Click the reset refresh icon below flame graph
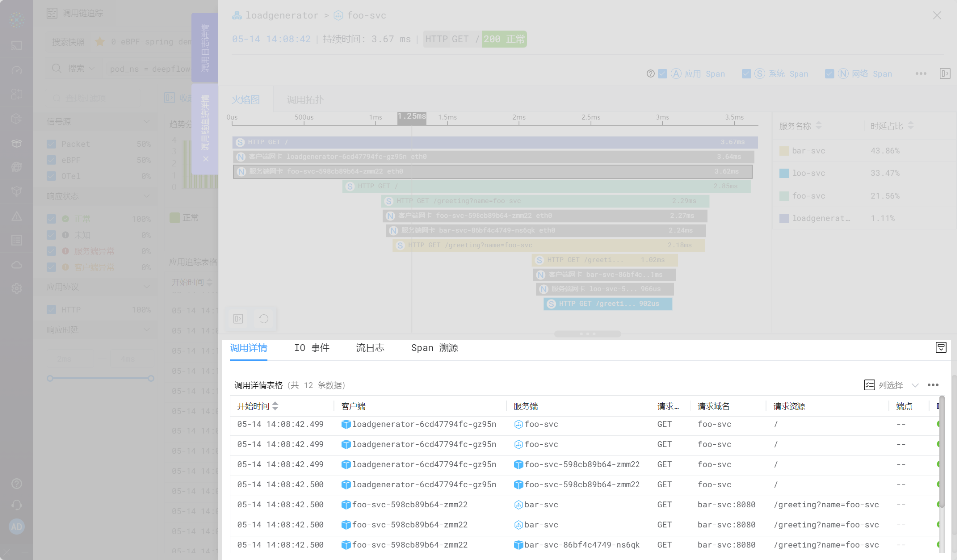 [x=264, y=319]
